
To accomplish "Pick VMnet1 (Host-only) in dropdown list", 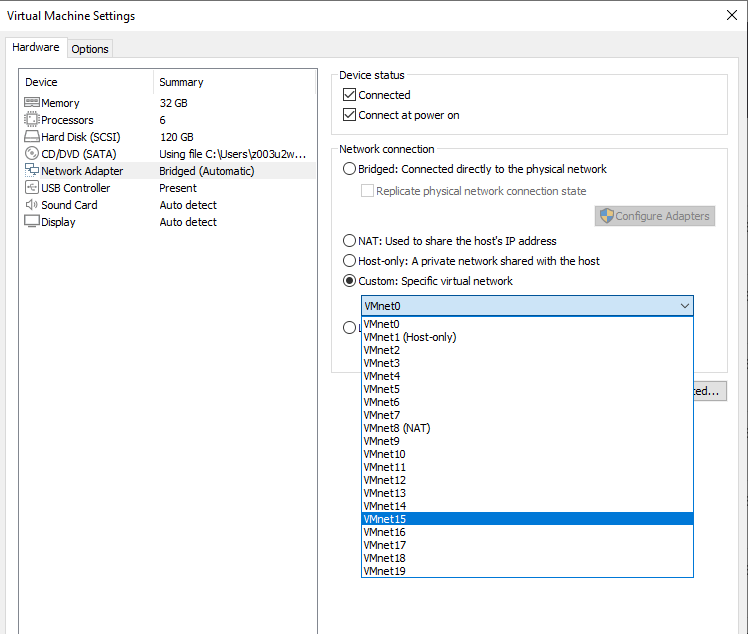I will pyautogui.click(x=409, y=337).
